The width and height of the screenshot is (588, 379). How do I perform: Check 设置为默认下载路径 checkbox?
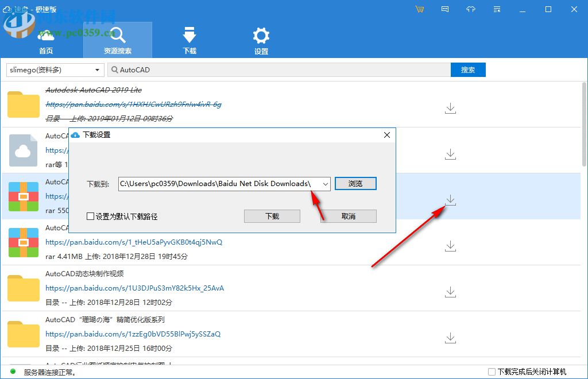(x=90, y=216)
